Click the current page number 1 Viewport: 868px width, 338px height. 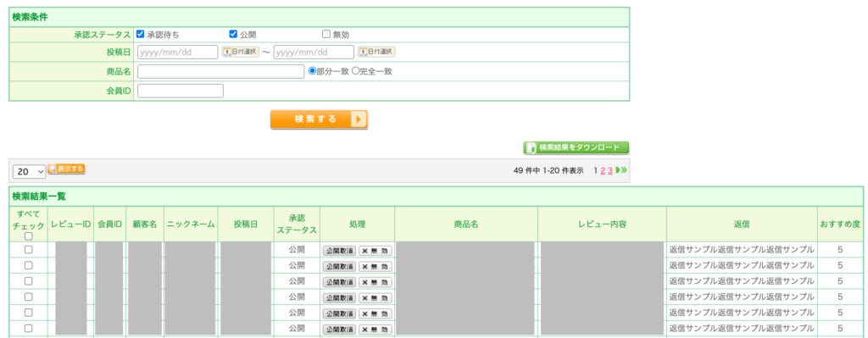click(596, 170)
